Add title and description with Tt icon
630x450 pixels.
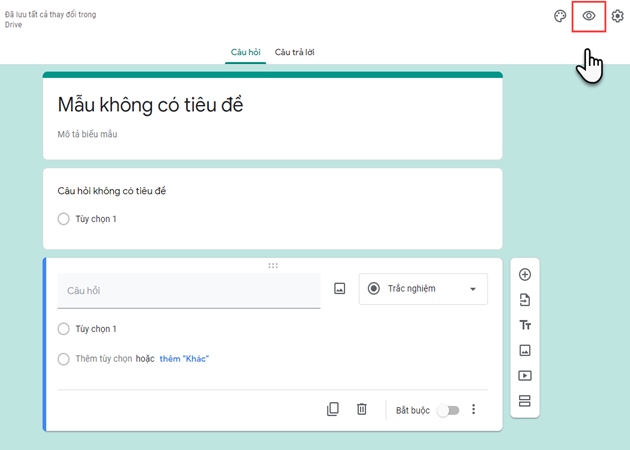[x=525, y=325]
